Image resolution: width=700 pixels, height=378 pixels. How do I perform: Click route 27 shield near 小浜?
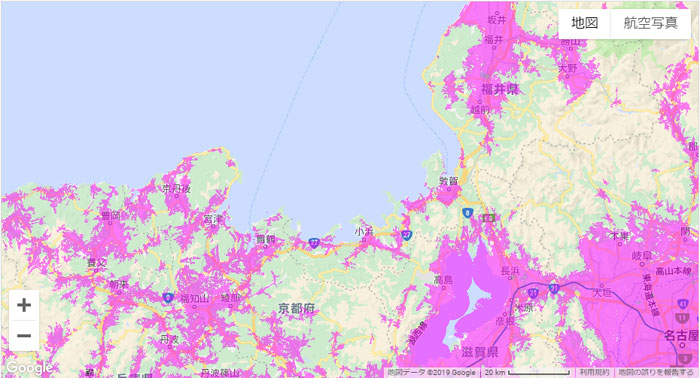click(406, 235)
